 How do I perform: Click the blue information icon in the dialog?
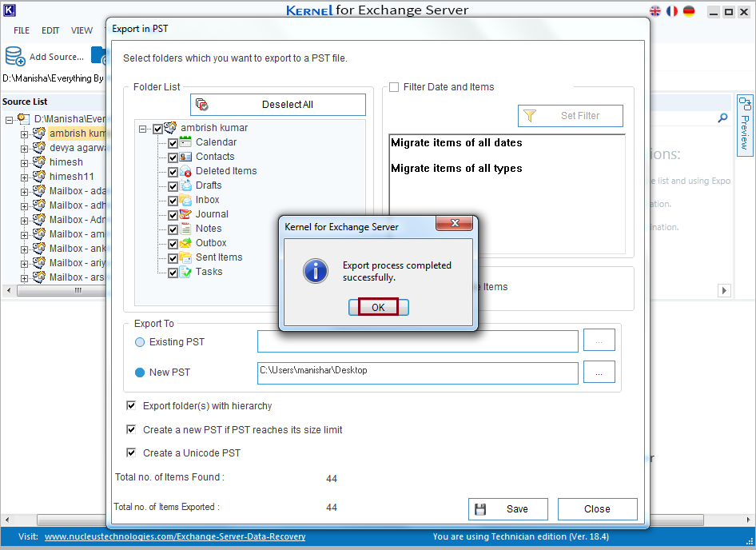(316, 271)
